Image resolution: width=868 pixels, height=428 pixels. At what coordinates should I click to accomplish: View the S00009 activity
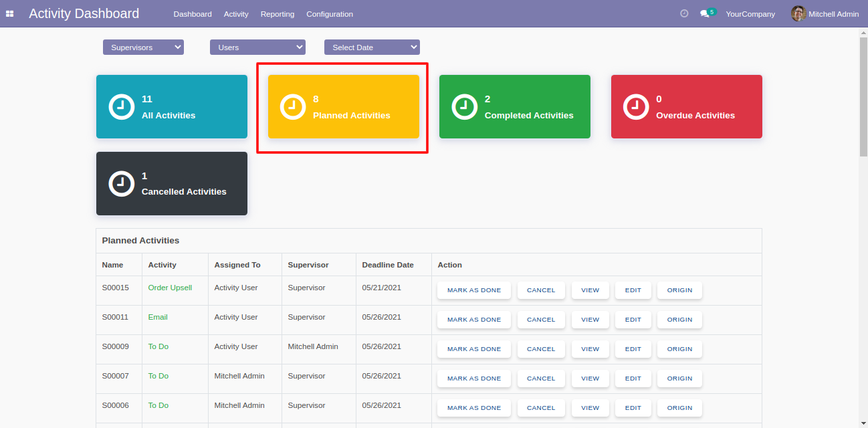[x=590, y=349]
